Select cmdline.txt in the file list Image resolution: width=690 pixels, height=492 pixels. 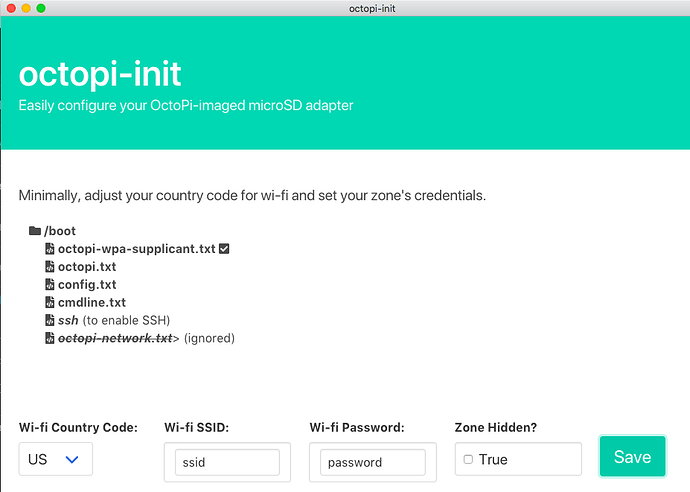click(92, 302)
